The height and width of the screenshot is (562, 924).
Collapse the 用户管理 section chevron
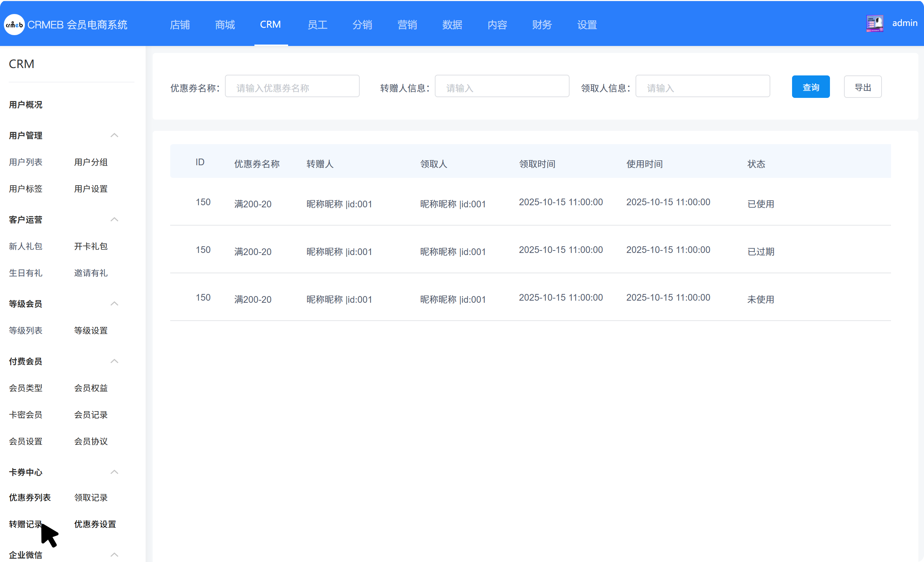point(114,135)
